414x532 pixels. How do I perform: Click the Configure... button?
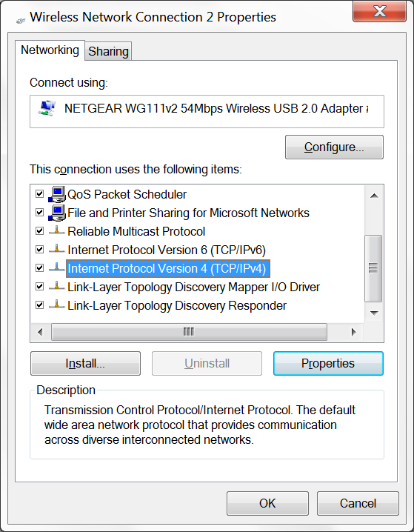(334, 147)
